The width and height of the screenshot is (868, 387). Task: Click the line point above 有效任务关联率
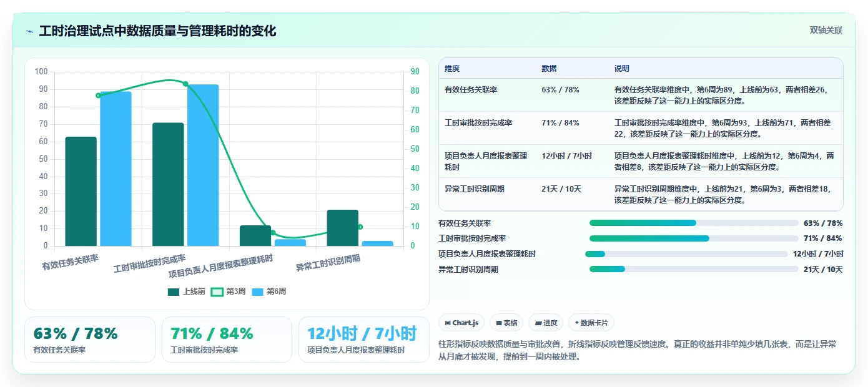pos(99,96)
